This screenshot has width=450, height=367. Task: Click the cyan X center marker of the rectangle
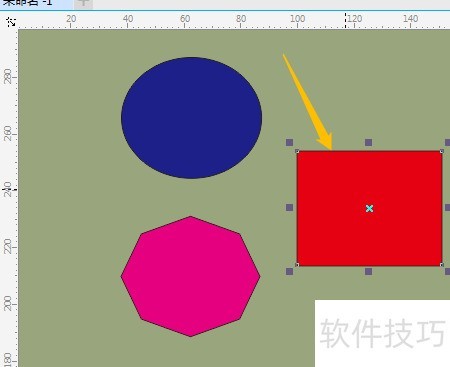pos(369,209)
